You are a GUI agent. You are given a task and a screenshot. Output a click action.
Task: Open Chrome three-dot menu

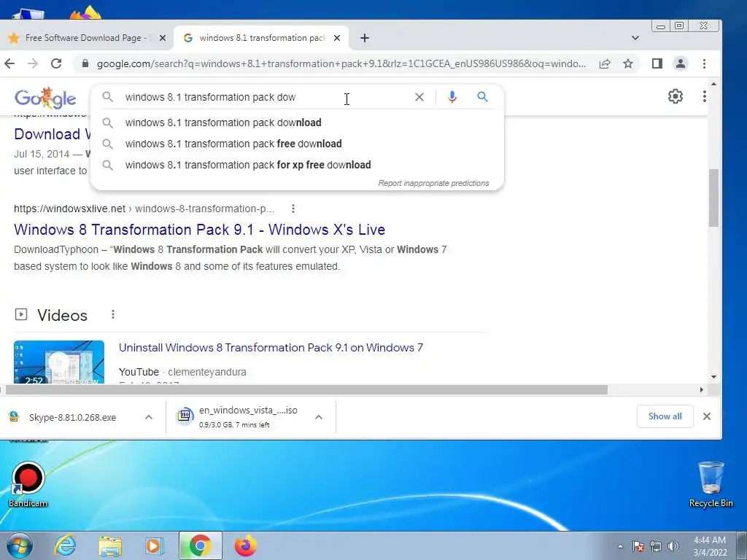coord(704,63)
